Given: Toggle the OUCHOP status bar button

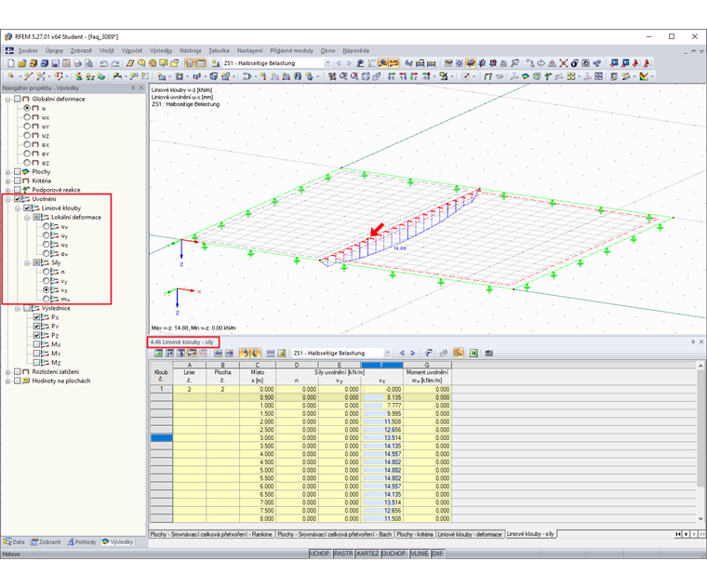Looking at the screenshot, I should click(x=394, y=554).
